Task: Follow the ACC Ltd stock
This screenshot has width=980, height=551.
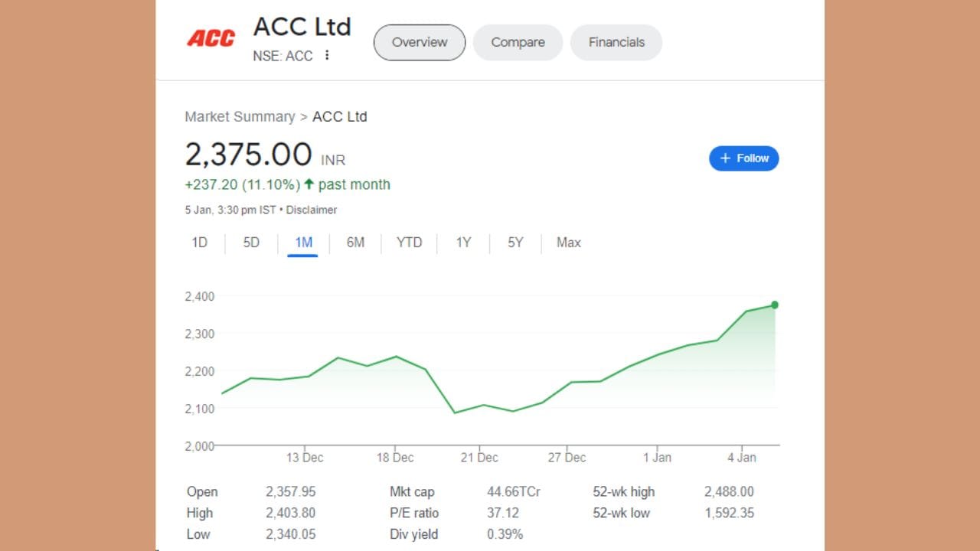Action: [x=743, y=158]
